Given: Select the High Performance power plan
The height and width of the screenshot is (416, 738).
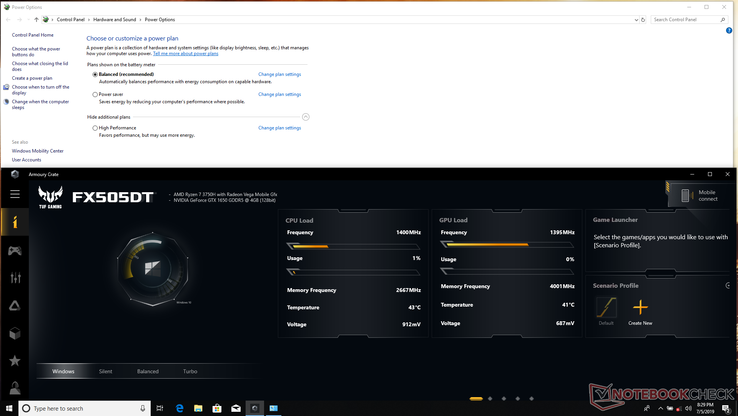Looking at the screenshot, I should 95,128.
